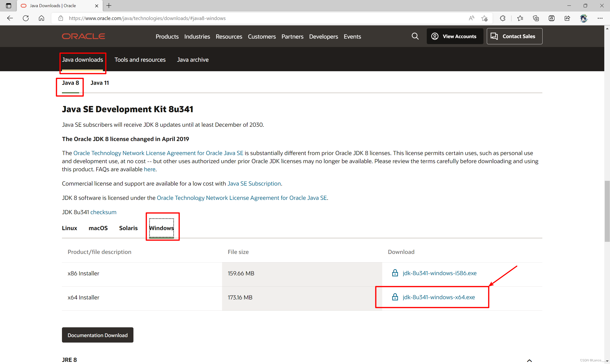610x364 pixels.
Task: Collapse the JRE 8 section chevron
Action: tap(529, 360)
